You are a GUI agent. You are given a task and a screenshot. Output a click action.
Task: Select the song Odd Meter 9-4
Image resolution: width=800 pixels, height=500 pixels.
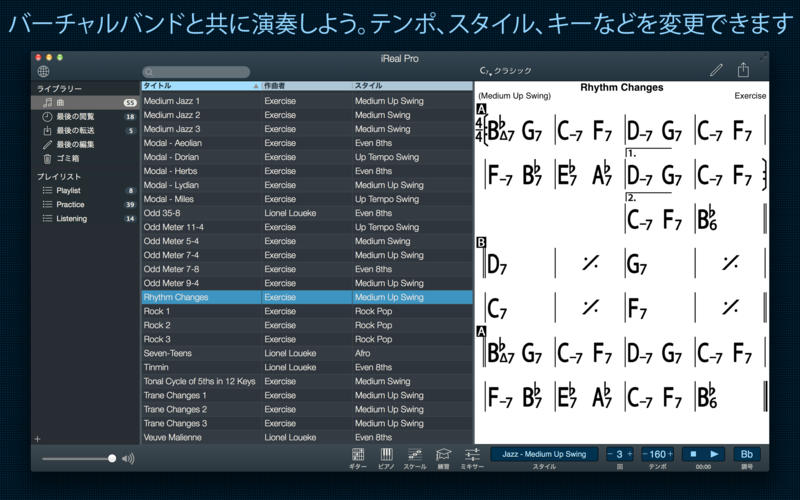click(x=307, y=283)
